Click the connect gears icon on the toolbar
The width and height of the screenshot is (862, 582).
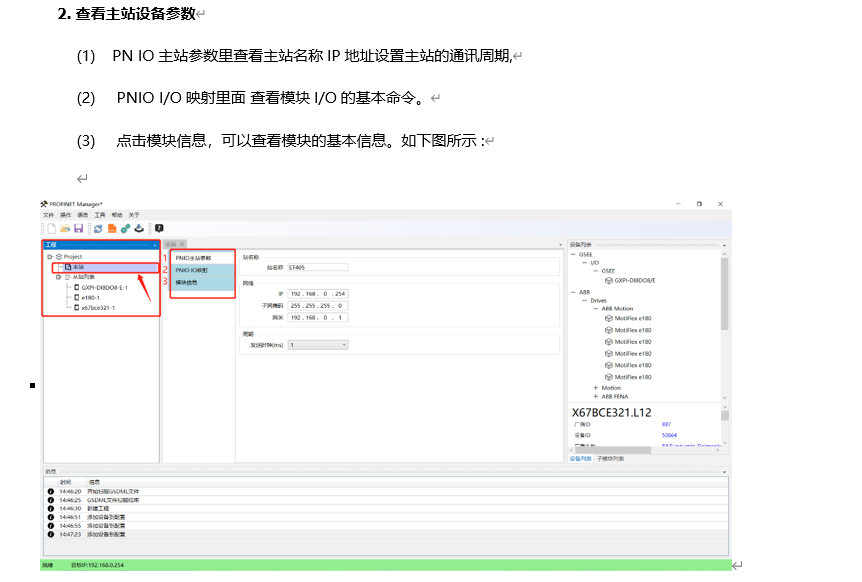(x=124, y=227)
